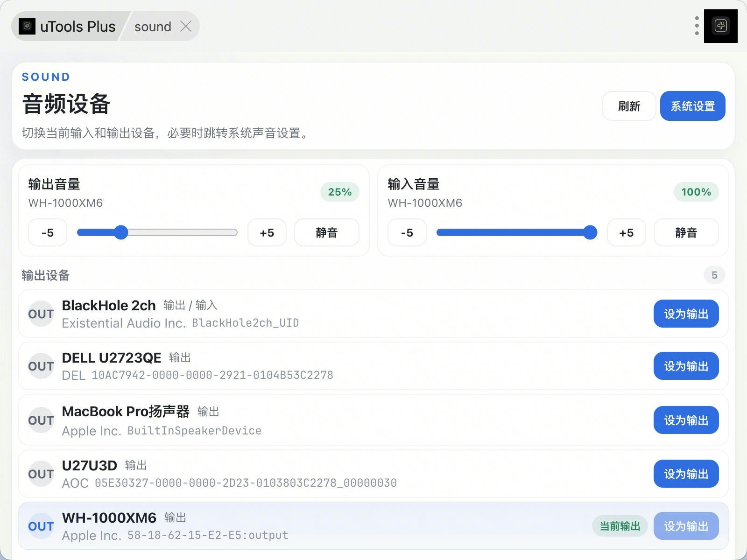Click OUT badge of U27U3D
This screenshot has width=747, height=560.
point(41,474)
